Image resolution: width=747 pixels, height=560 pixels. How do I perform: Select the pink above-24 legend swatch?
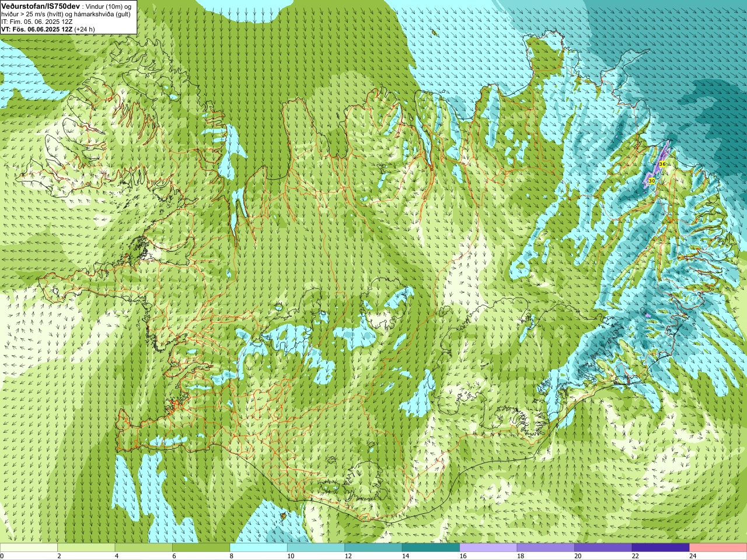coord(718,548)
